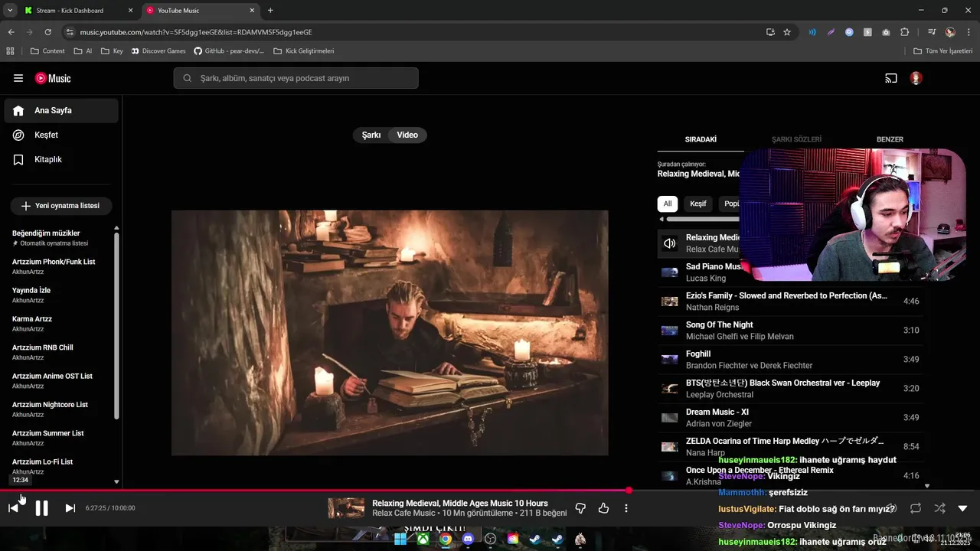Play Dream Music - XI queue item
980x551 pixels.
pos(790,418)
